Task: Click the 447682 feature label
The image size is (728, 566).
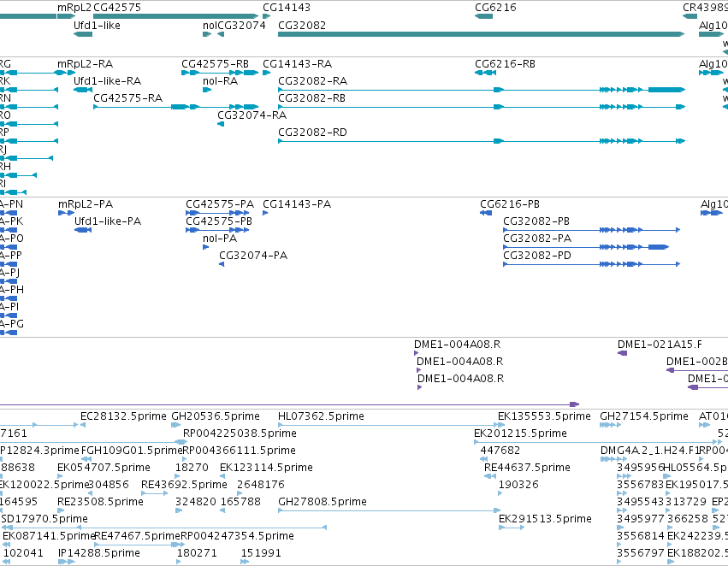Action: pos(500,451)
